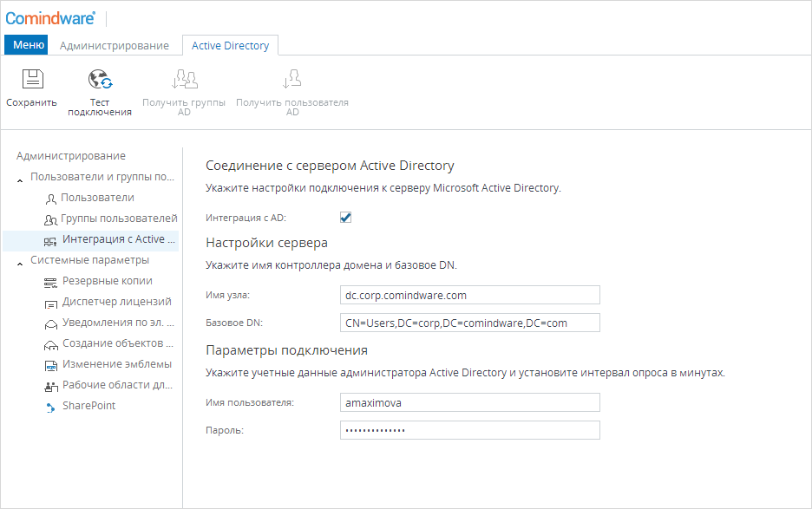Click the Имя пользователя input field
Image resolution: width=812 pixels, height=509 pixels.
pyautogui.click(x=469, y=402)
